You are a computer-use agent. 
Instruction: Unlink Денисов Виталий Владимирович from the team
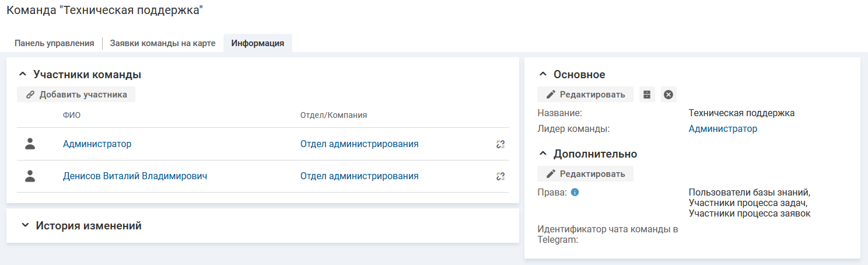coord(500,176)
